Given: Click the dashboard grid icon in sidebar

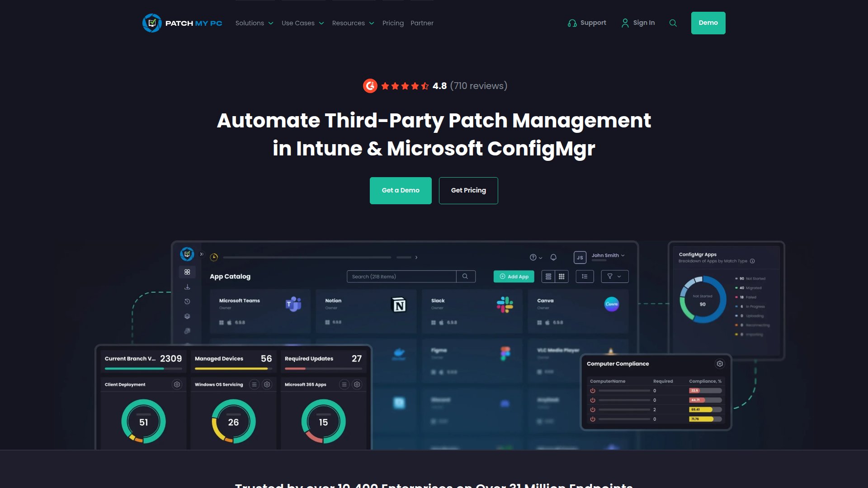Looking at the screenshot, I should point(187,272).
